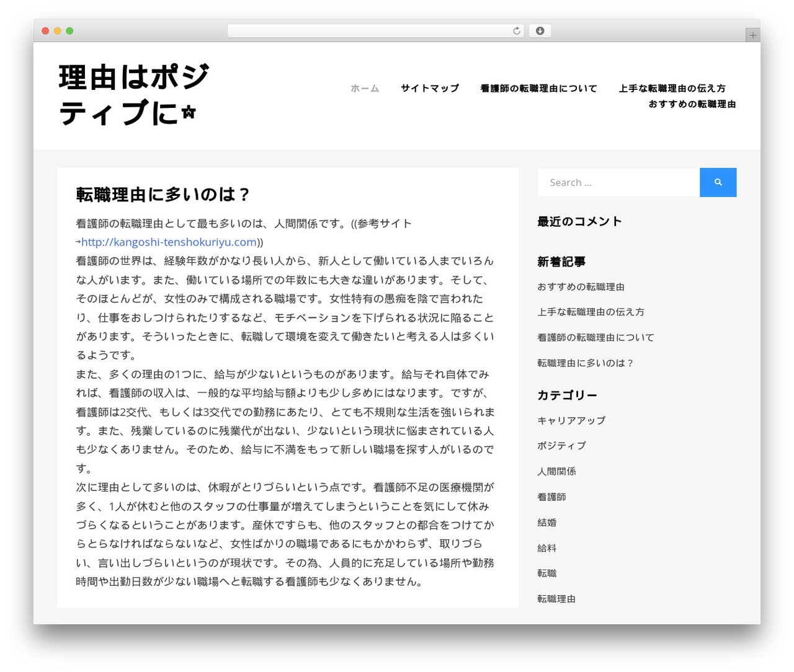Open recent post おすすめの転職理由 in sidebar
This screenshot has width=794, height=672.
pos(581,286)
